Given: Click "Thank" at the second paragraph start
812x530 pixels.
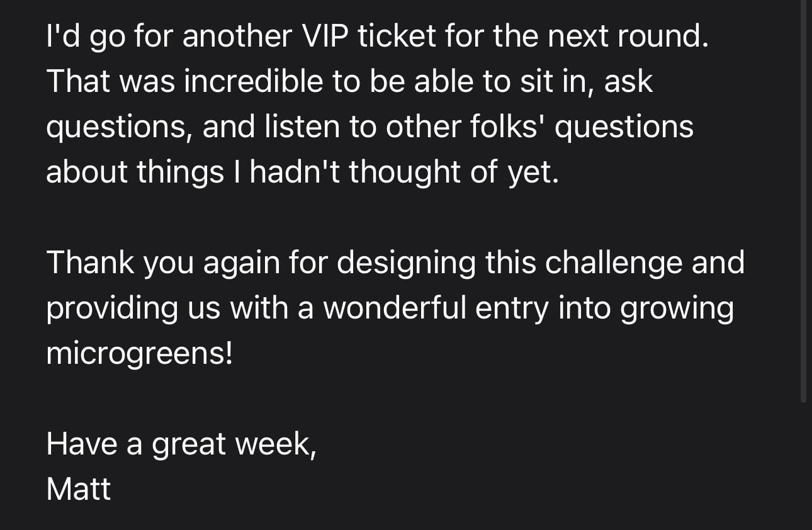Looking at the screenshot, I should click(x=90, y=263).
